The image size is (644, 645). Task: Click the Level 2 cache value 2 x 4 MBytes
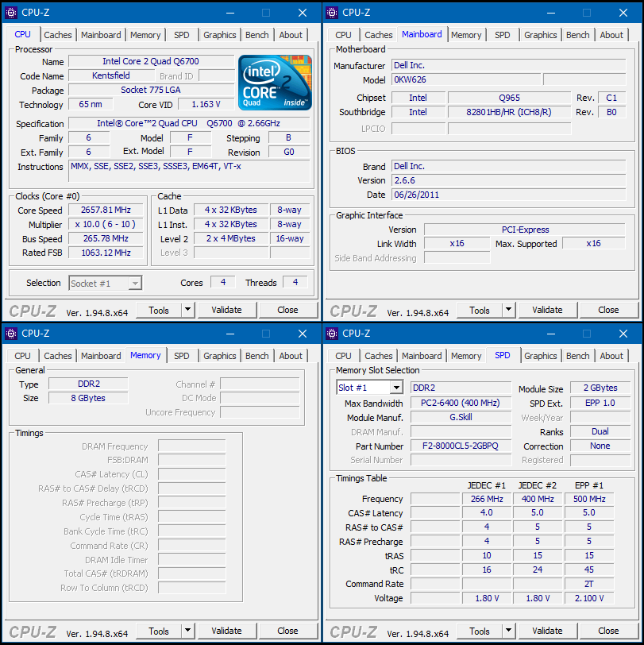[x=231, y=238]
